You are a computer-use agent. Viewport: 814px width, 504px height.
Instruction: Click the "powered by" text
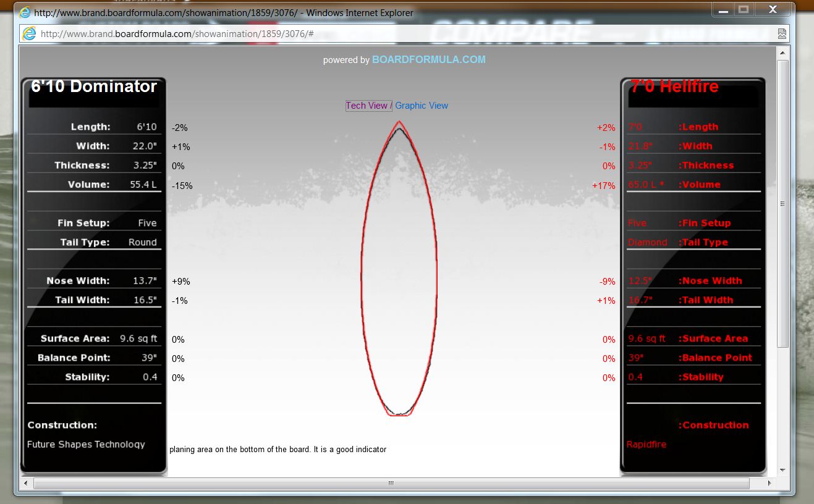[346, 60]
